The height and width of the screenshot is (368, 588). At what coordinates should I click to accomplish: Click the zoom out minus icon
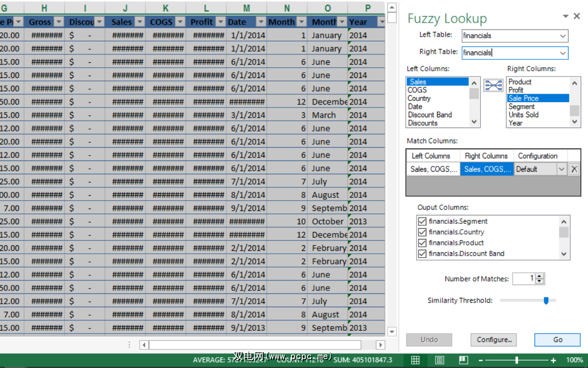[482, 360]
